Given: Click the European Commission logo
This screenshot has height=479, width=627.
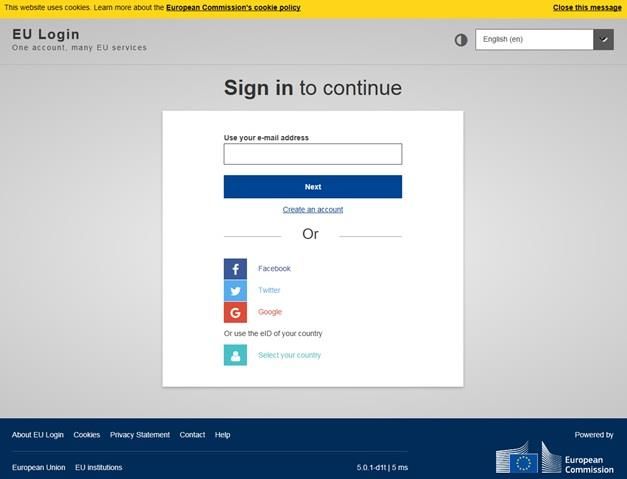Looking at the screenshot, I should pos(555,458).
